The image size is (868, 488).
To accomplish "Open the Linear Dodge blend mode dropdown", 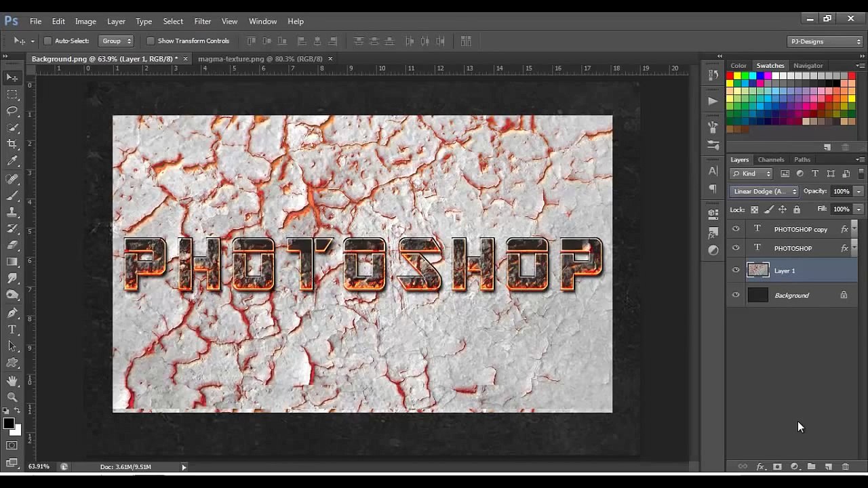I will click(764, 191).
